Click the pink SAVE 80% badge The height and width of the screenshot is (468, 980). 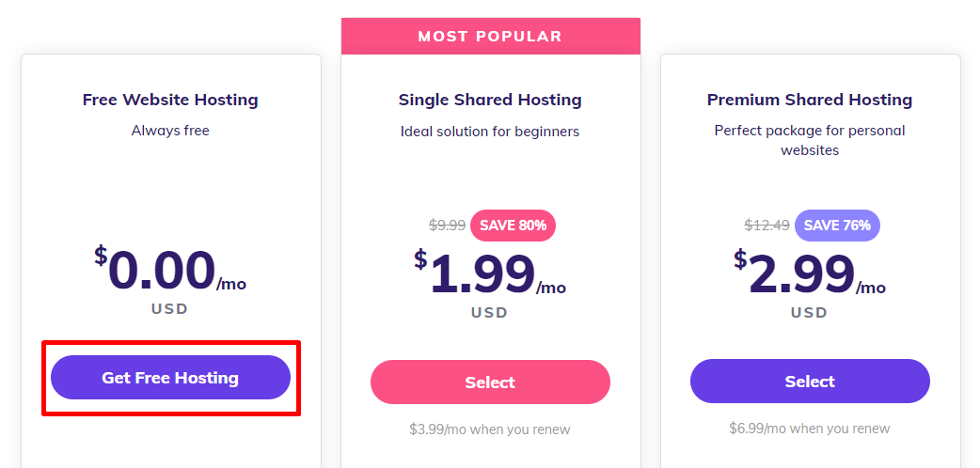[x=514, y=226]
